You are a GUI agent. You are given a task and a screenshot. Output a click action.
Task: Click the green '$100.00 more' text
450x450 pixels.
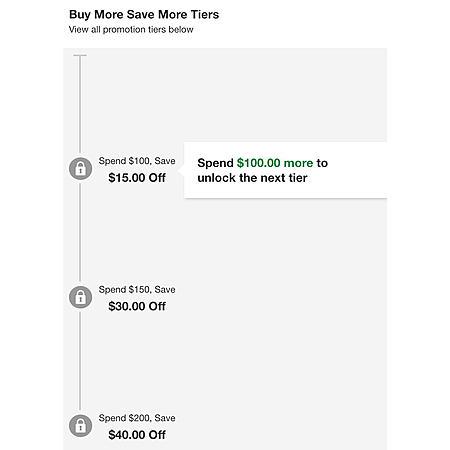(275, 163)
